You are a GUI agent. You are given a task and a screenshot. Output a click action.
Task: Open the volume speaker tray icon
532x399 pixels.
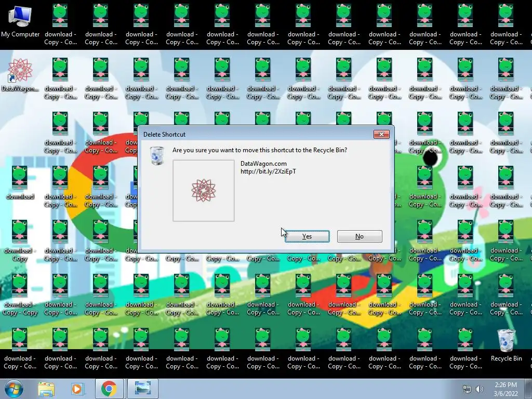479,390
